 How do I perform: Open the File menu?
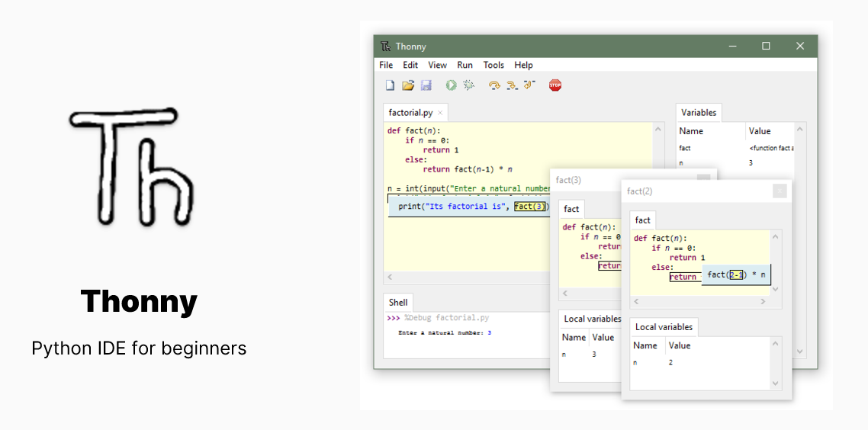386,65
